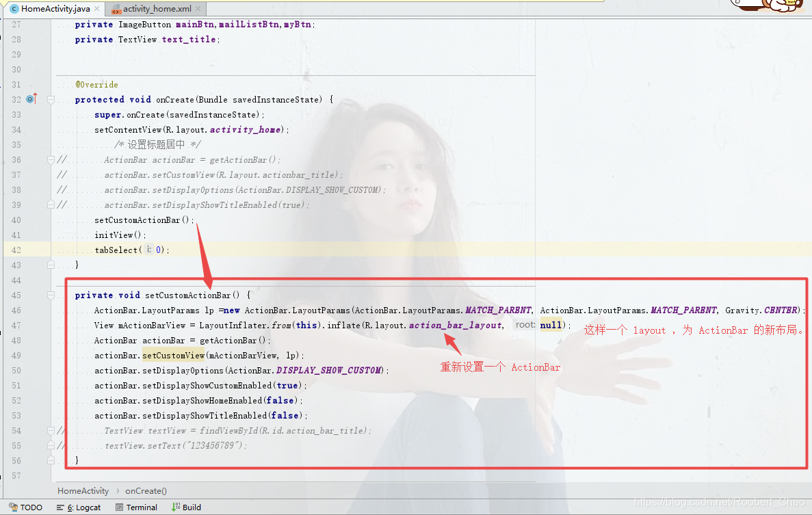Click onCreate() in the breadcrumb bar
The image size is (812, 515).
pos(146,490)
